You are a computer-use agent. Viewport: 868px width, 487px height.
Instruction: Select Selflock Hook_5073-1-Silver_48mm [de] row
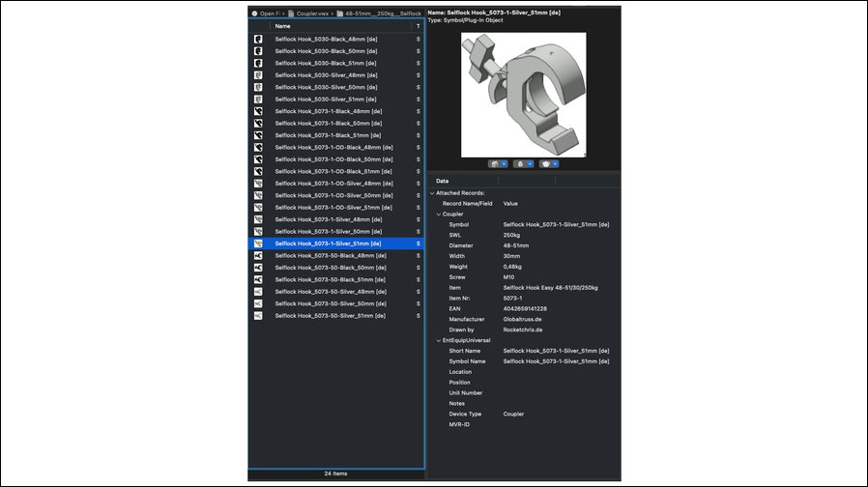coord(336,219)
